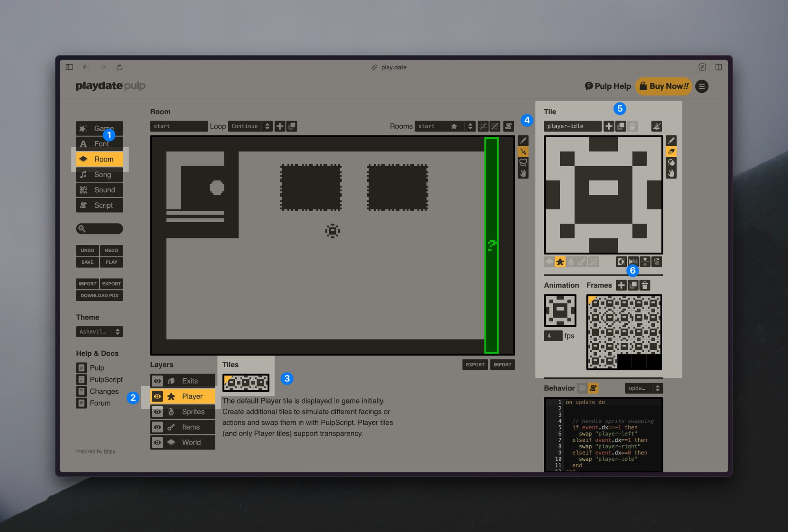This screenshot has width=788, height=532.
Task: Hide the Exits layer
Action: click(157, 381)
